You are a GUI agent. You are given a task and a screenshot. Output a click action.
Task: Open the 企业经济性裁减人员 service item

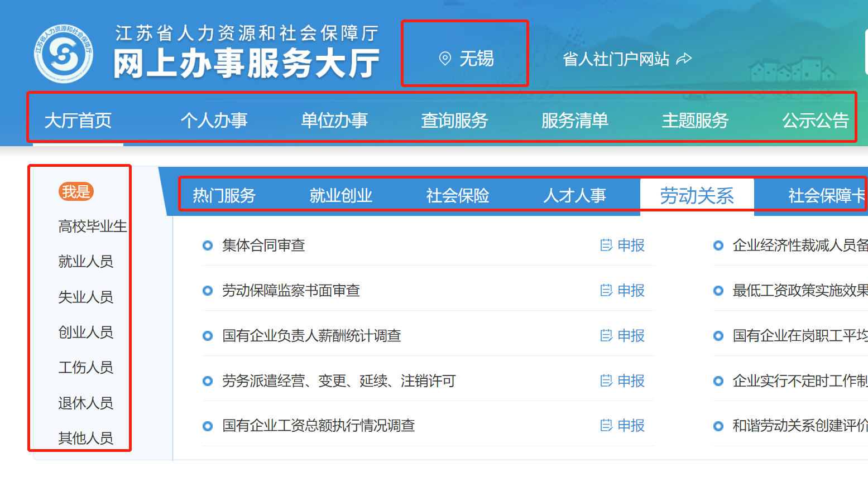point(799,245)
